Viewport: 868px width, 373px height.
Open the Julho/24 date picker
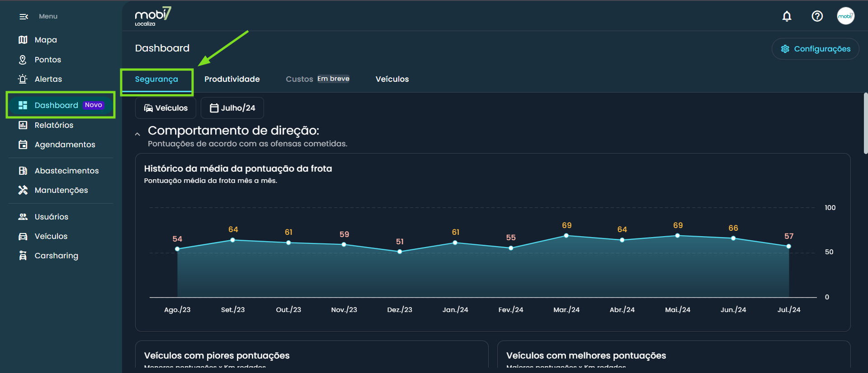pyautogui.click(x=232, y=108)
